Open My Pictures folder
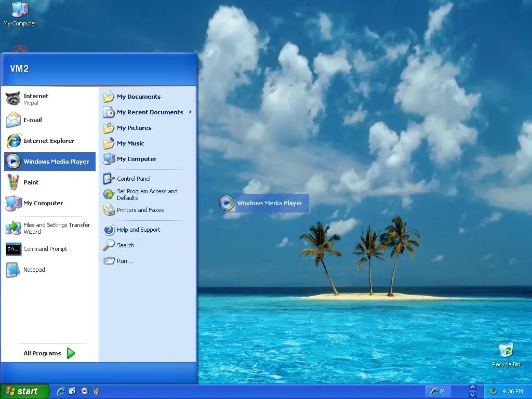This screenshot has height=399, width=532. [148, 128]
